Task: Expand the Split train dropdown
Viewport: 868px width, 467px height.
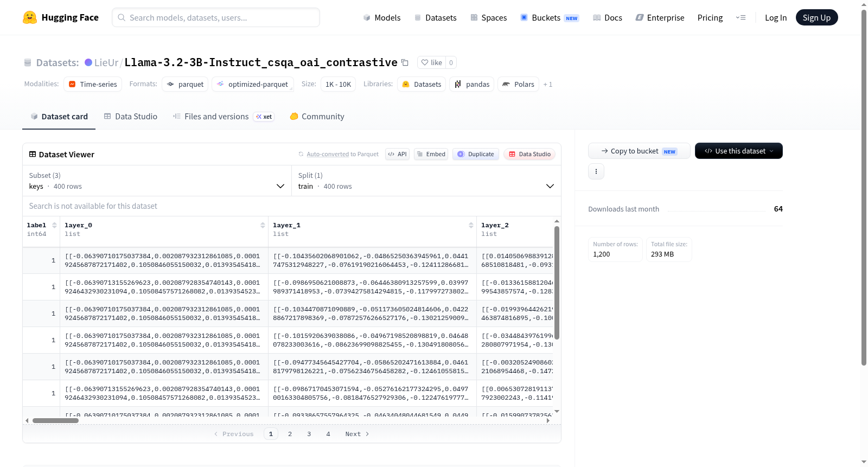Action: click(426, 181)
